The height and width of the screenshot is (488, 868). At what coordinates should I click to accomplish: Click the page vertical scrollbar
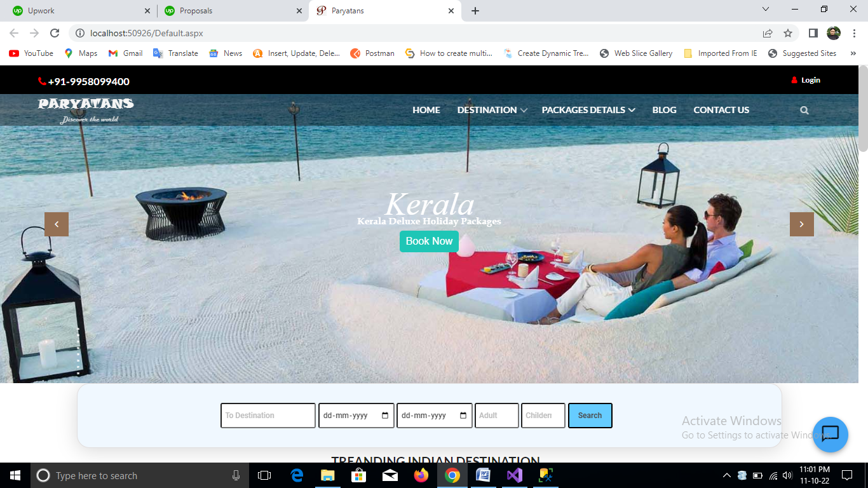(x=862, y=254)
